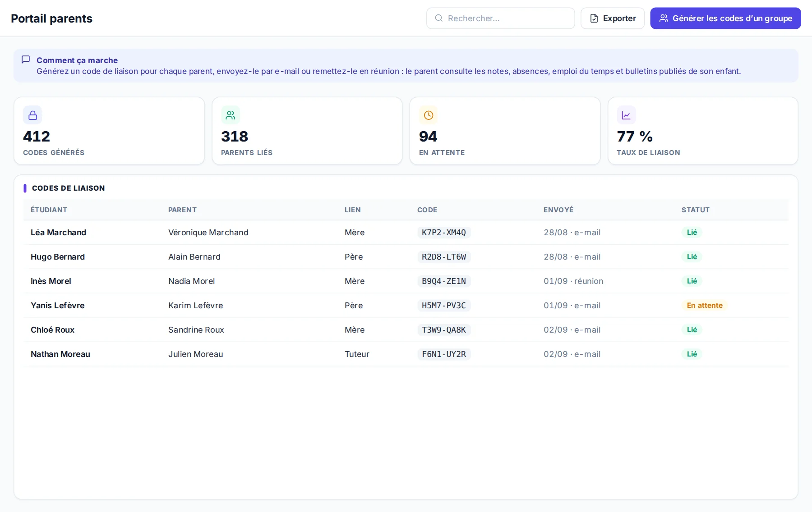812x512 pixels.
Task: Click the 412 Codes générés card
Action: [x=109, y=131]
